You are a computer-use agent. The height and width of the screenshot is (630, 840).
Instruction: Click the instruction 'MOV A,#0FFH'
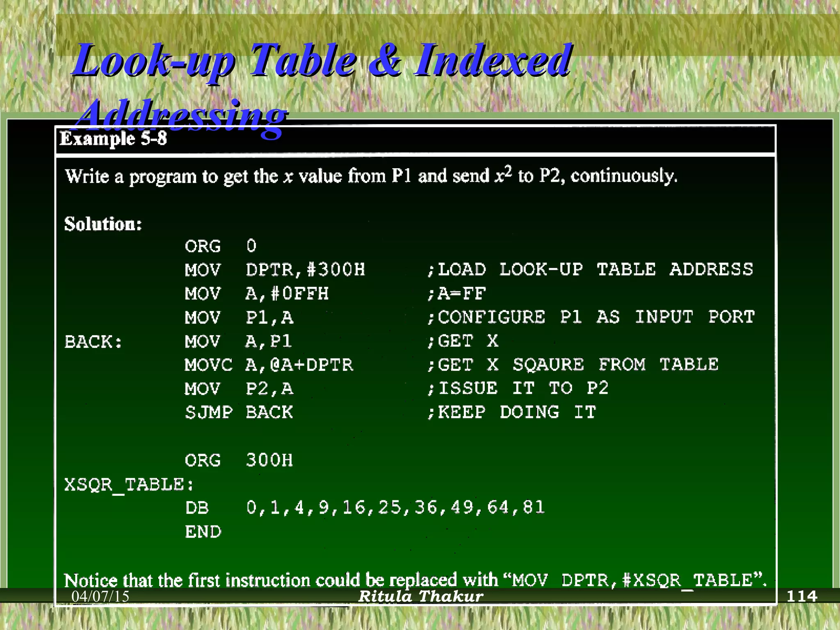click(x=257, y=294)
